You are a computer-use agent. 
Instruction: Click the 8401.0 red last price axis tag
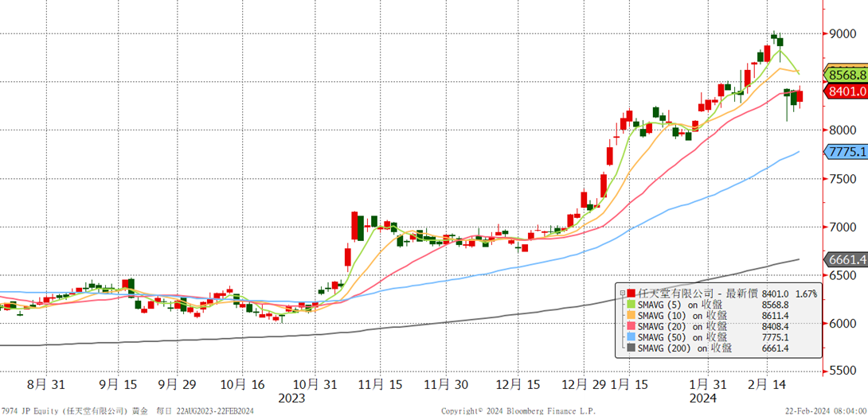click(846, 91)
